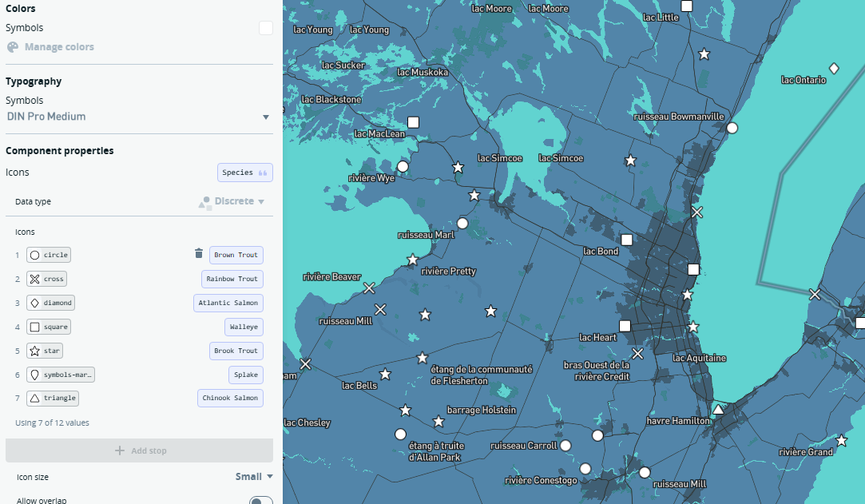Click the Manage colors link
Viewport: 865px width, 504px height.
pos(58,46)
